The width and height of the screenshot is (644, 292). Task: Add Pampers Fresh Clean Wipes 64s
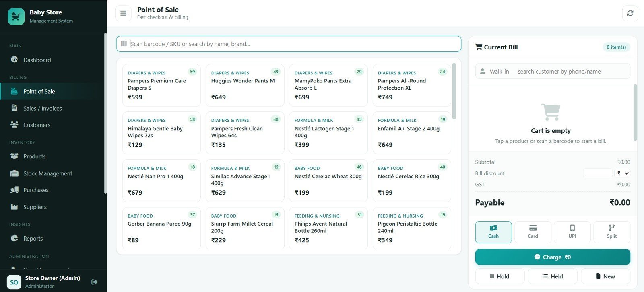coord(245,133)
